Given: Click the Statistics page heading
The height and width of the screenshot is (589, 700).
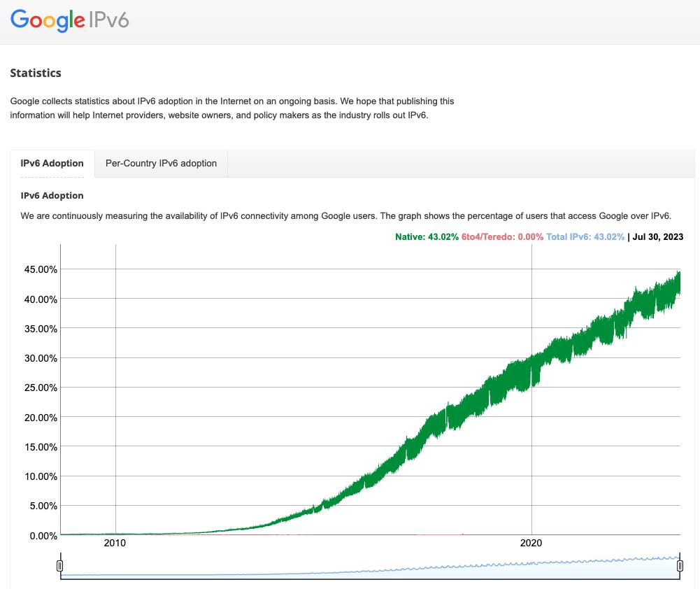Looking at the screenshot, I should (x=36, y=73).
